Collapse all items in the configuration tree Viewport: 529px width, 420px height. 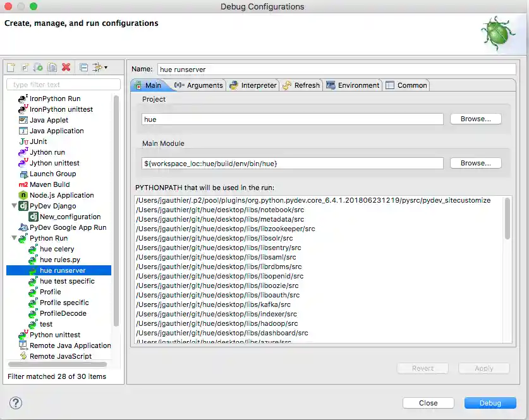(x=84, y=68)
